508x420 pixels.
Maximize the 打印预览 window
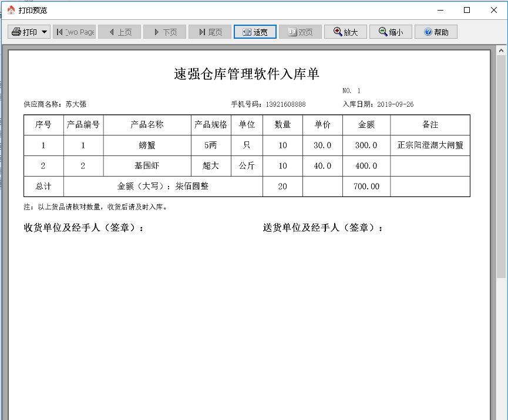click(x=467, y=10)
